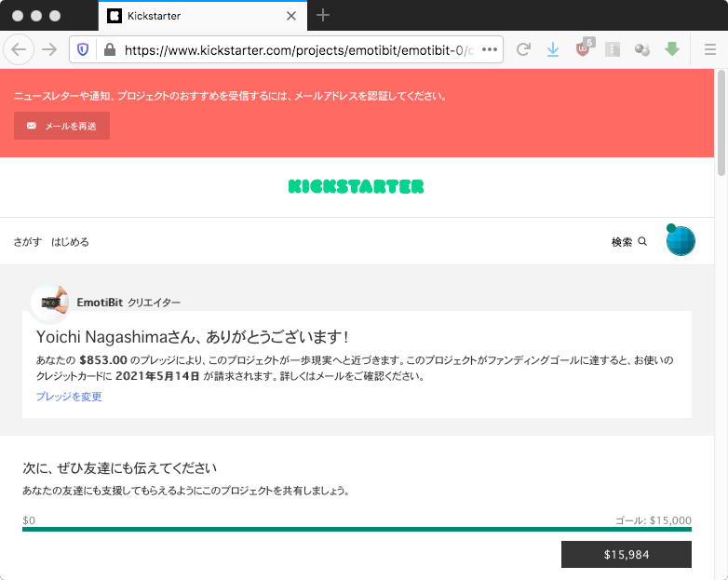Screen dimensions: 728x580
Task: Select the Kickstarter browser tab
Action: [202, 16]
